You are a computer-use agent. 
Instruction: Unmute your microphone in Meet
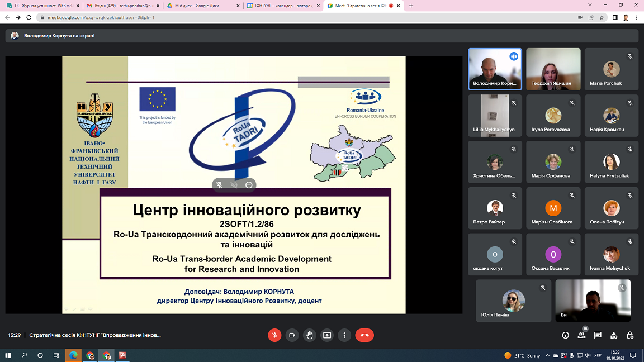[274, 335]
